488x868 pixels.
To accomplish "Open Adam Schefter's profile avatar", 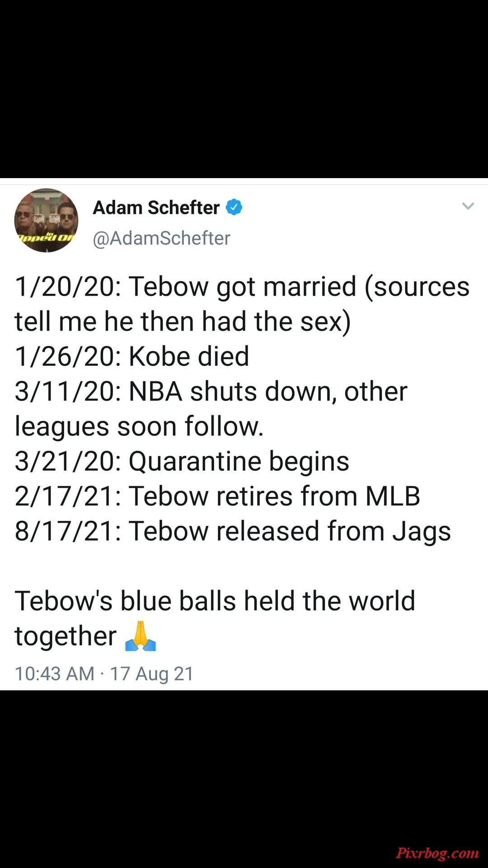I will pos(46,220).
